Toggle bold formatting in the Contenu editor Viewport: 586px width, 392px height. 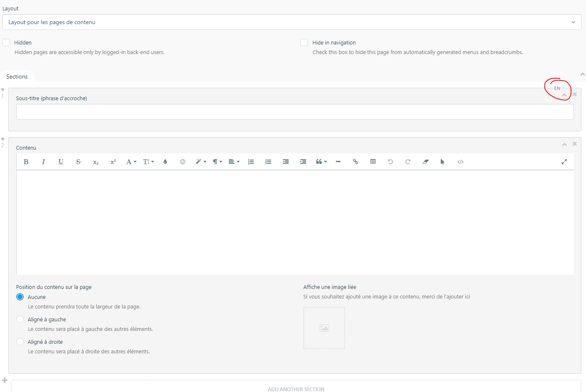[26, 162]
